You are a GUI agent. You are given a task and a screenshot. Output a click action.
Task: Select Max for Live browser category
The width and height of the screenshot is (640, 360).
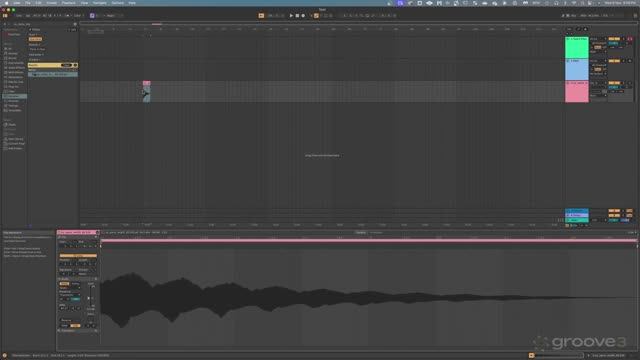pyautogui.click(x=16, y=82)
